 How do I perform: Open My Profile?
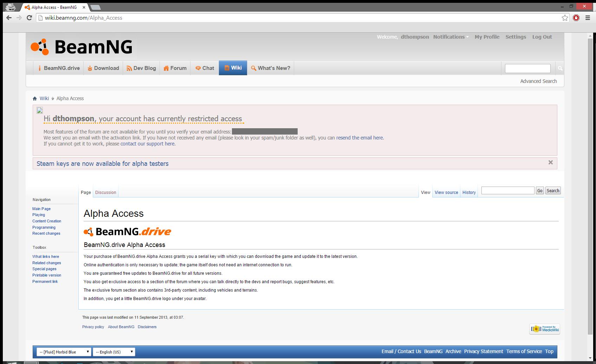click(487, 37)
